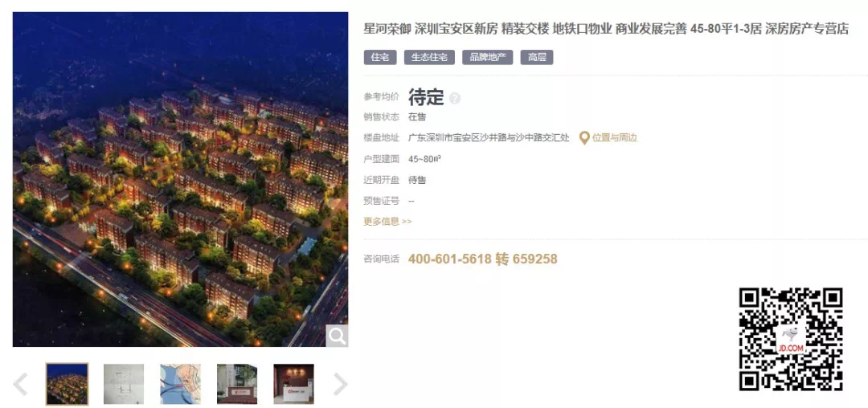Select the reception desk thumbnail
The height and width of the screenshot is (408, 868).
pos(293,384)
